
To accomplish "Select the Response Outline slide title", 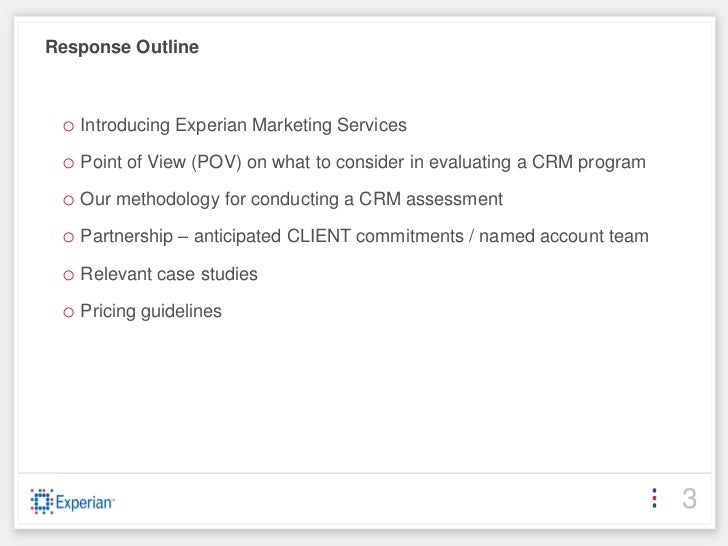I will click(x=122, y=47).
